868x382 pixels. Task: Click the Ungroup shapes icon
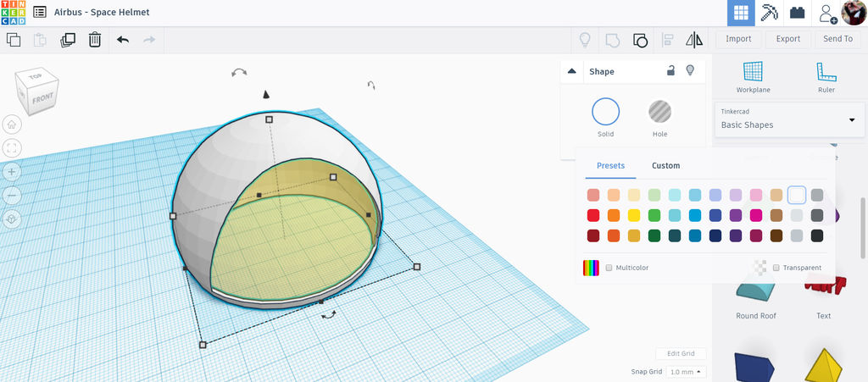click(641, 40)
